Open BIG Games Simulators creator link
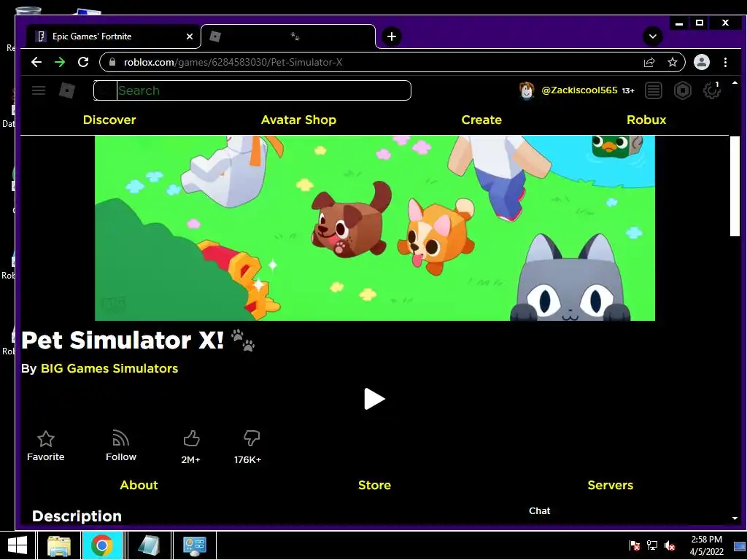The image size is (747, 560). [x=109, y=368]
